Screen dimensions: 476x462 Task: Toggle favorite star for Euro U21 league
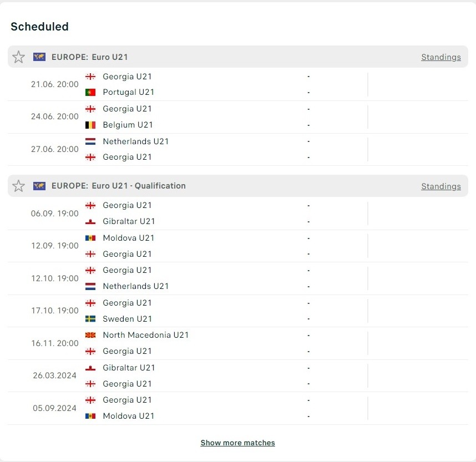[x=18, y=57]
